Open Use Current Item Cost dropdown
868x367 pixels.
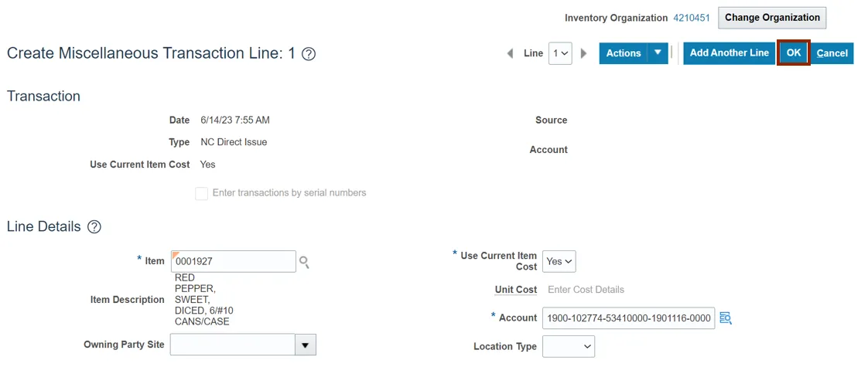click(x=559, y=262)
